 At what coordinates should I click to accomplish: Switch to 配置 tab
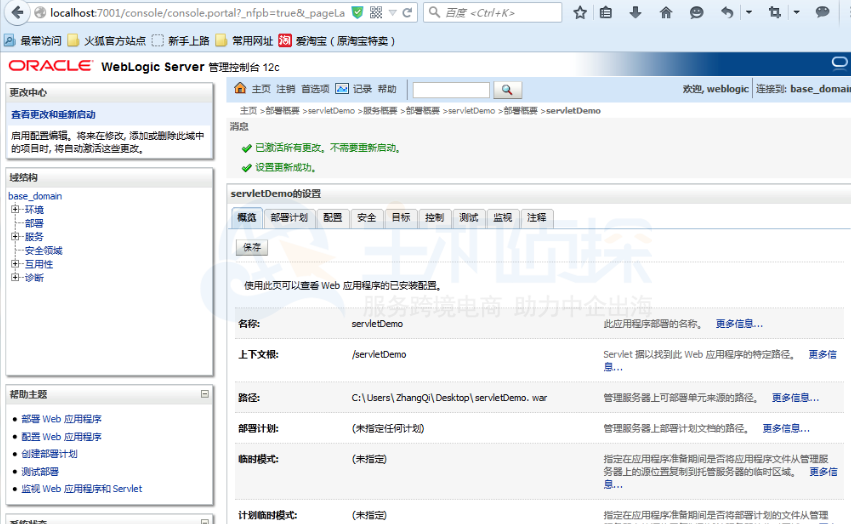(x=332, y=218)
